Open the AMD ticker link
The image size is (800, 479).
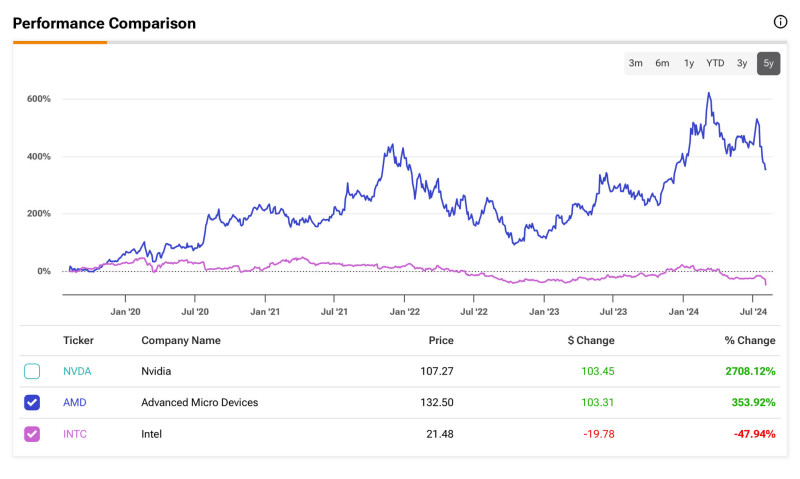74,402
